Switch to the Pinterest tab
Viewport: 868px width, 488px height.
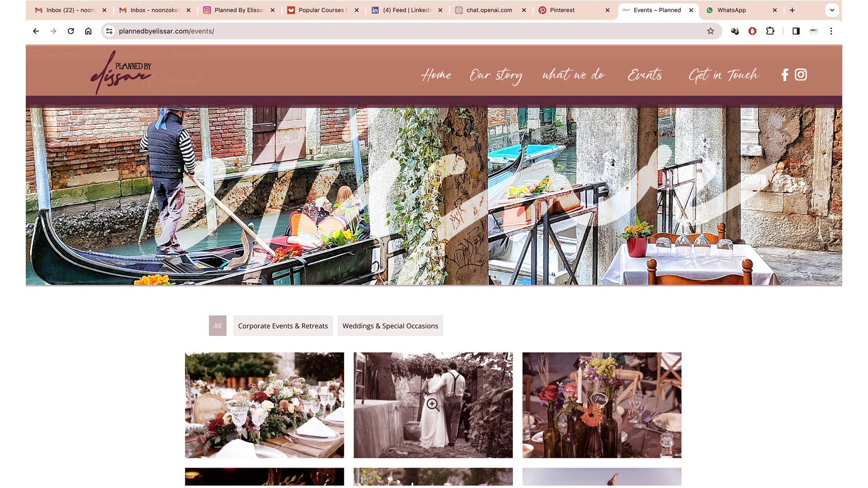pyautogui.click(x=562, y=10)
